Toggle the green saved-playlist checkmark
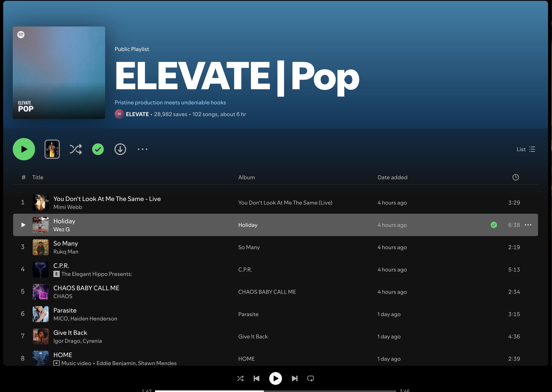The height and width of the screenshot is (392, 552). coord(98,149)
